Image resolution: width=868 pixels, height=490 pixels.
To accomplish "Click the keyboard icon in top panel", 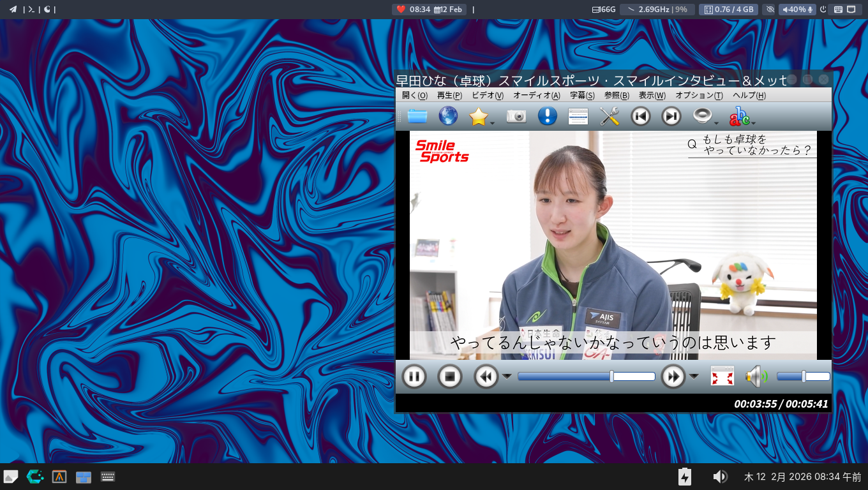I will point(838,10).
